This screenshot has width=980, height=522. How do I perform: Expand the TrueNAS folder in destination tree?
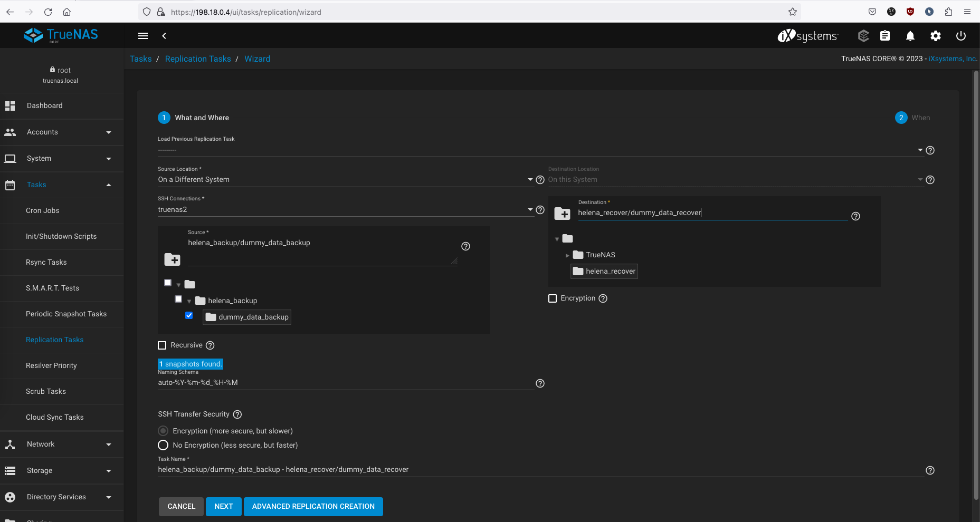tap(567, 255)
